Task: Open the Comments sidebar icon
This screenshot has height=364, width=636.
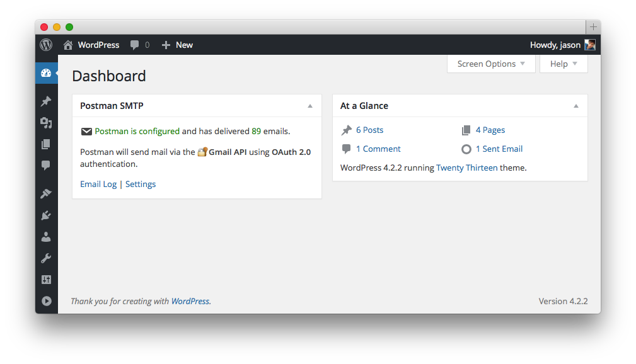Action: (46, 166)
